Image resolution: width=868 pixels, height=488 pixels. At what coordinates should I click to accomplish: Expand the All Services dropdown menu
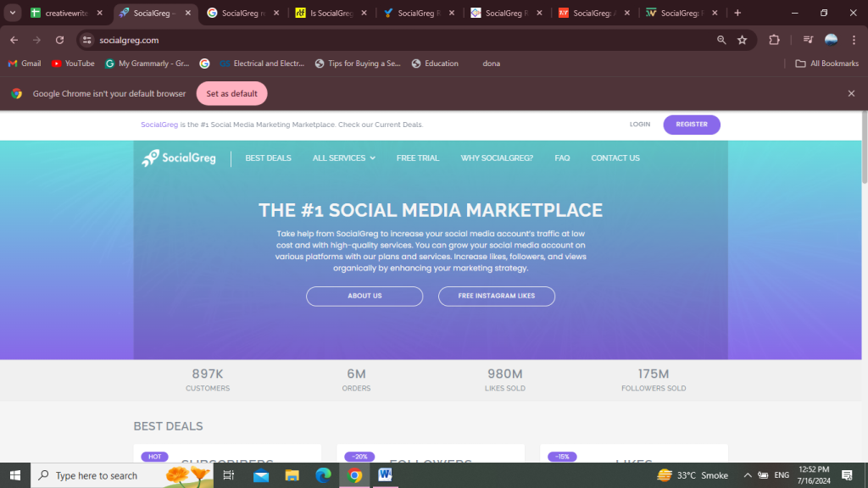(343, 158)
